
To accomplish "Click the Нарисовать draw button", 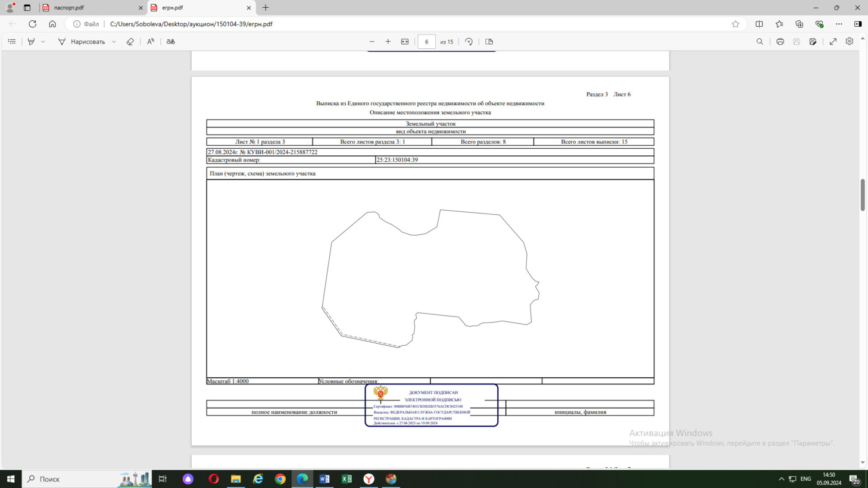I will [x=82, y=42].
